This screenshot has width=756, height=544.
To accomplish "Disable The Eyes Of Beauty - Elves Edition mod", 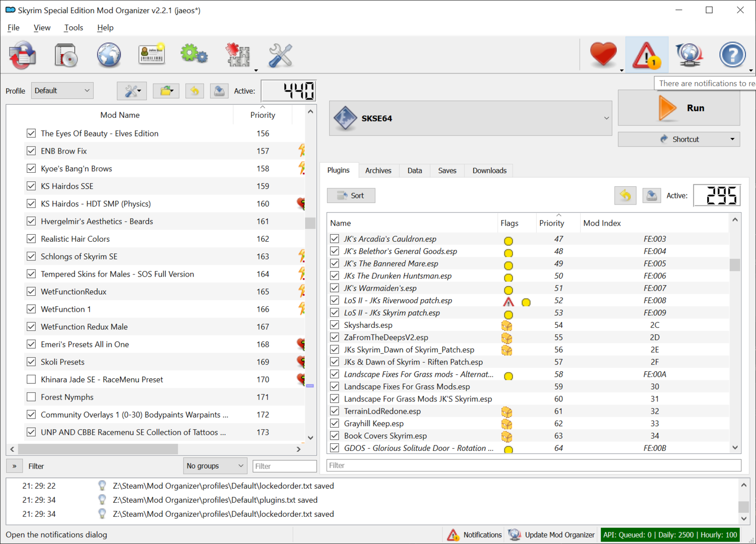I will (x=31, y=133).
